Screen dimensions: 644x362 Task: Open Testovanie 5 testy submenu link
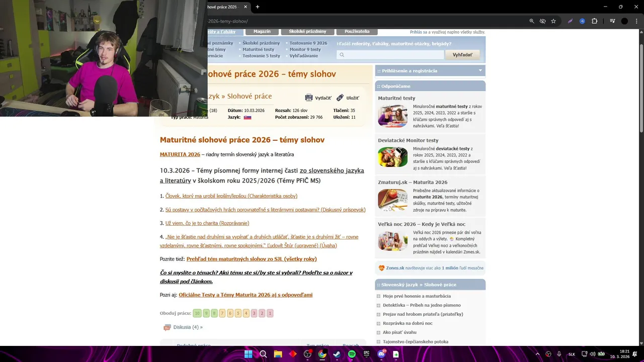tap(261, 56)
